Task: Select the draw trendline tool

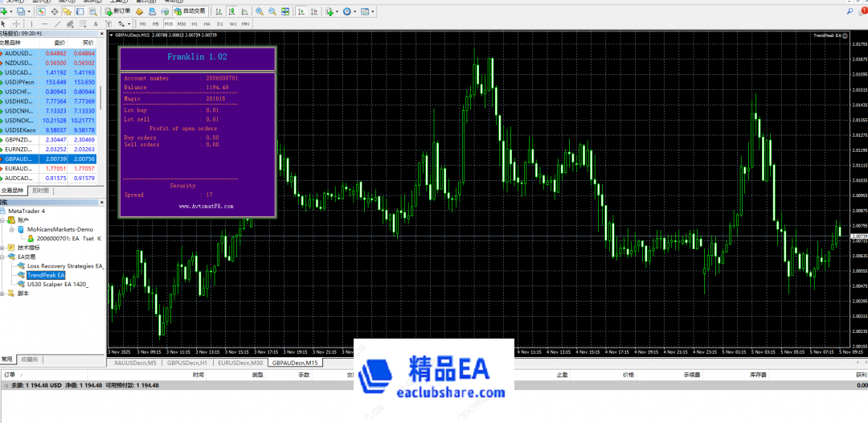Action: (x=59, y=24)
